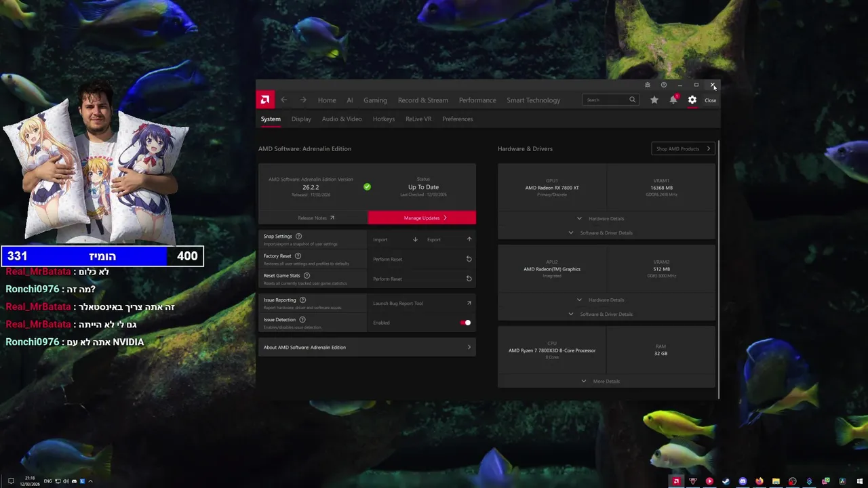Screen dimensions: 868x488
Task: Click the ENG language indicator in taskbar
Action: click(x=47, y=481)
